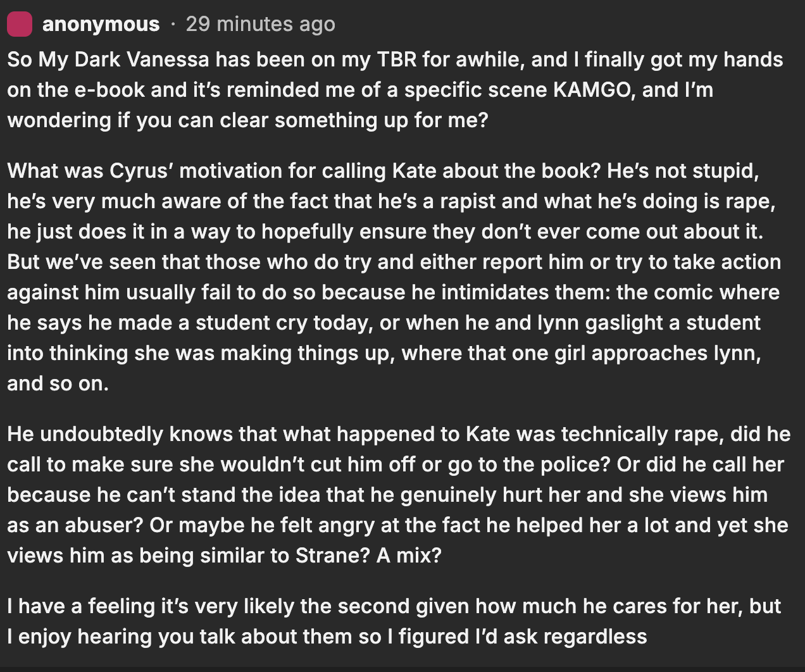Click the text "A mix?"
This screenshot has height=672, width=805.
(x=409, y=556)
